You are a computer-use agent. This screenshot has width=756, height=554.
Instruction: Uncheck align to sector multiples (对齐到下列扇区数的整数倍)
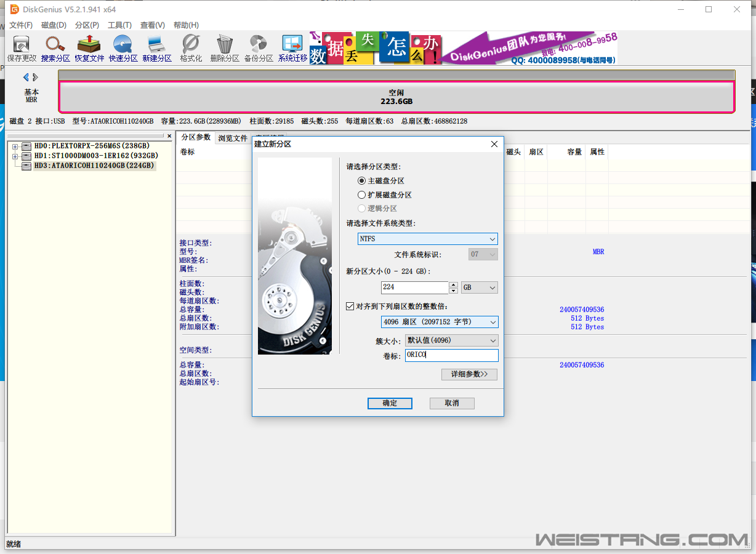click(x=350, y=306)
